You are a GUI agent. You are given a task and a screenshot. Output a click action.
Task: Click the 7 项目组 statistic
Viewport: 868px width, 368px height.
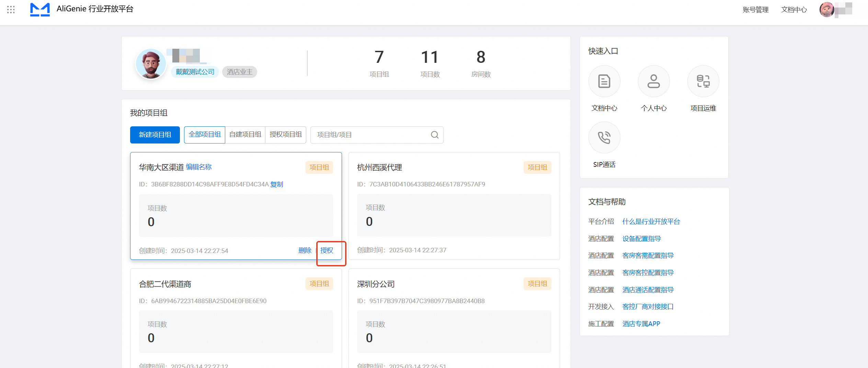tap(379, 64)
